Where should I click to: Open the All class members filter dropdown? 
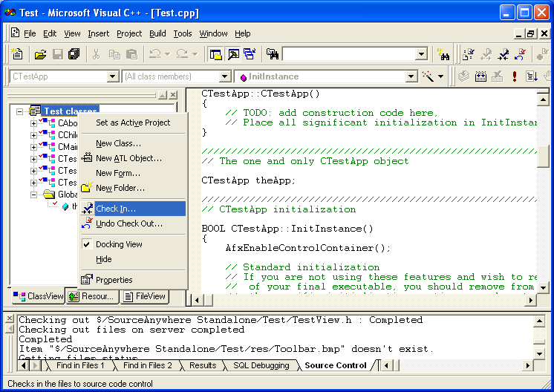pyautogui.click(x=224, y=76)
